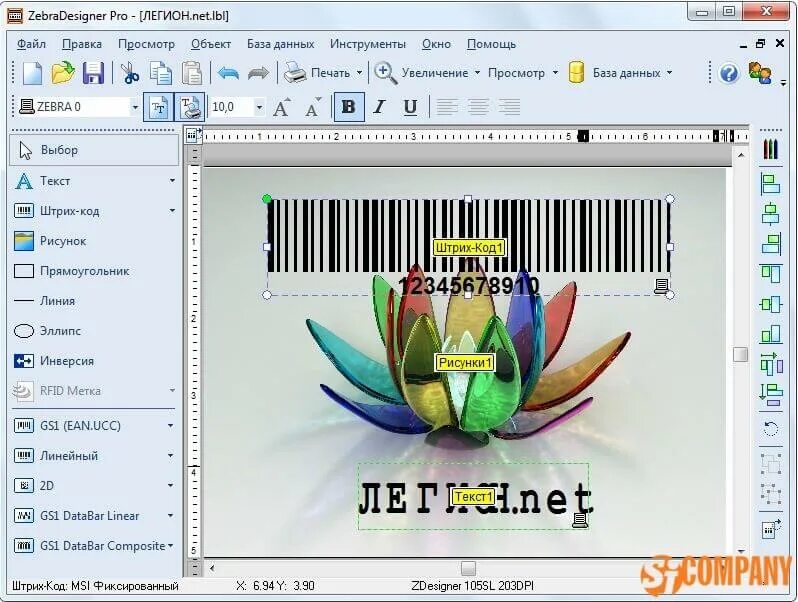Viewport: 798px width, 602px height.
Task: Toggle Italic formatting
Action: [x=379, y=107]
